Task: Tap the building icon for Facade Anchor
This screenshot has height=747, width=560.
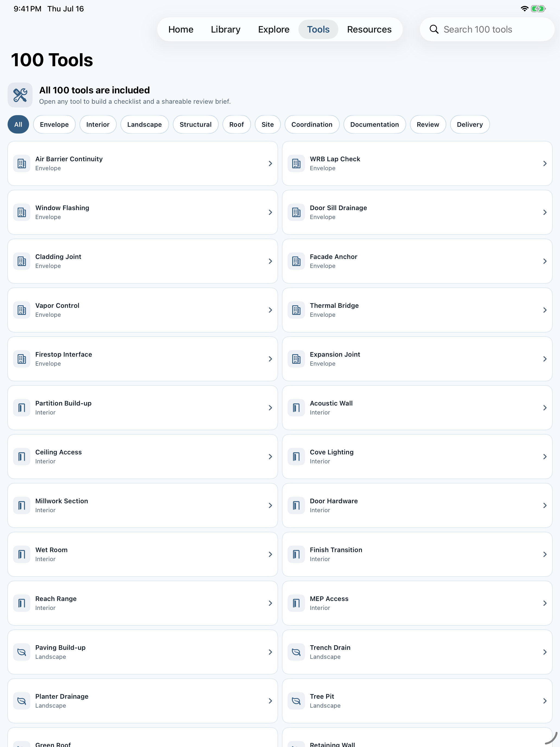Action: (296, 261)
